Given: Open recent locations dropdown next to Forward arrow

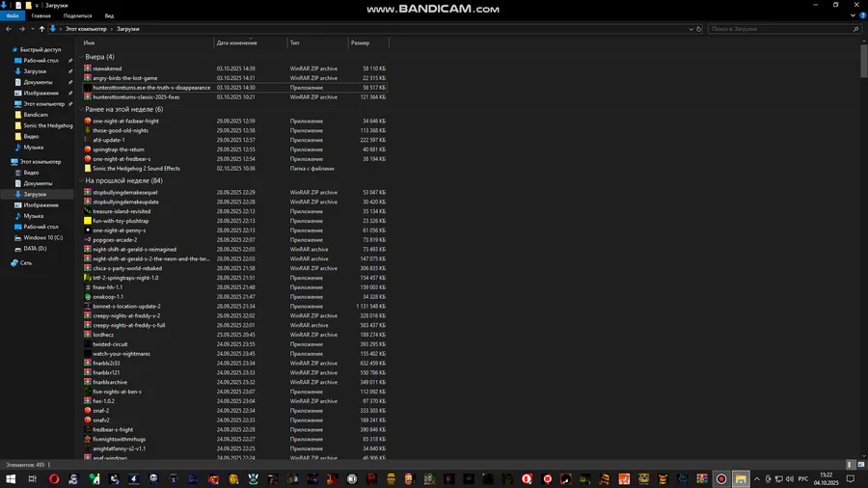Looking at the screenshot, I should (x=33, y=29).
